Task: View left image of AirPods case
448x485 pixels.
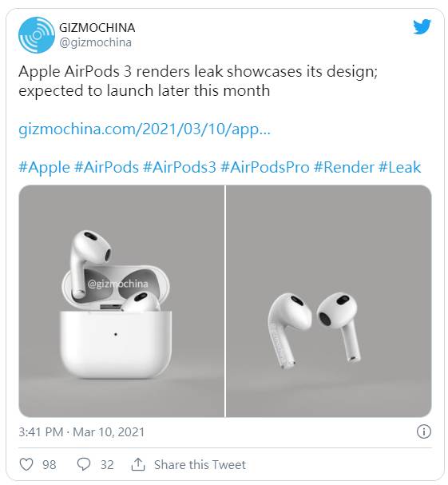Action: (121, 301)
